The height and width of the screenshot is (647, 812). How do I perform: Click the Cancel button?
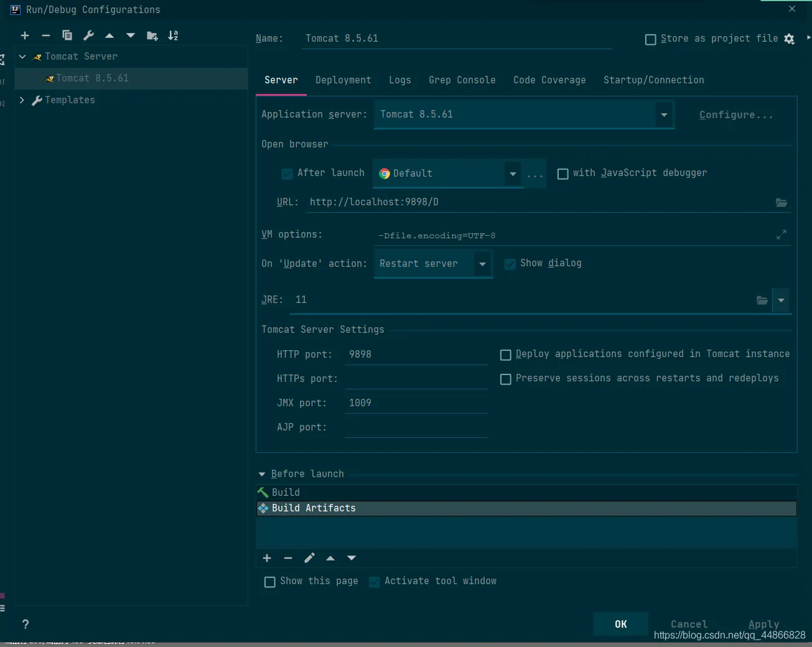coord(689,624)
